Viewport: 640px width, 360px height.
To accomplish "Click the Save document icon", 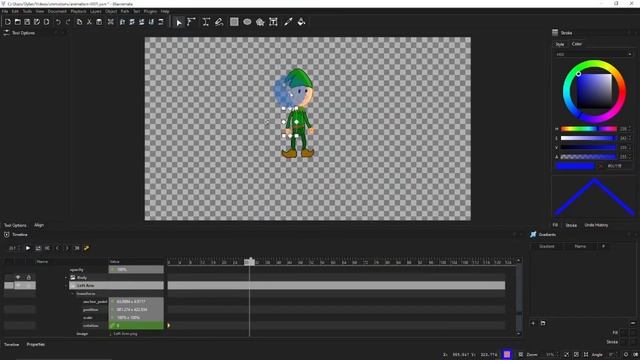I will pos(27,22).
